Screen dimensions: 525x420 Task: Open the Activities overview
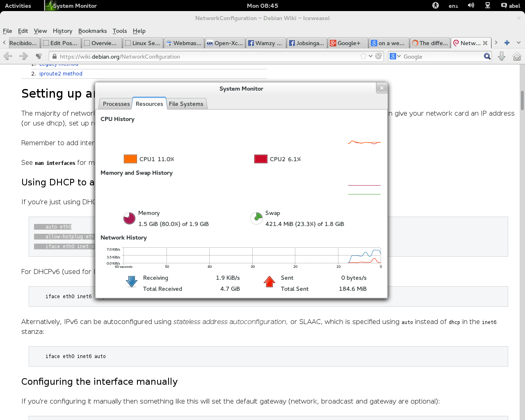pyautogui.click(x=18, y=6)
